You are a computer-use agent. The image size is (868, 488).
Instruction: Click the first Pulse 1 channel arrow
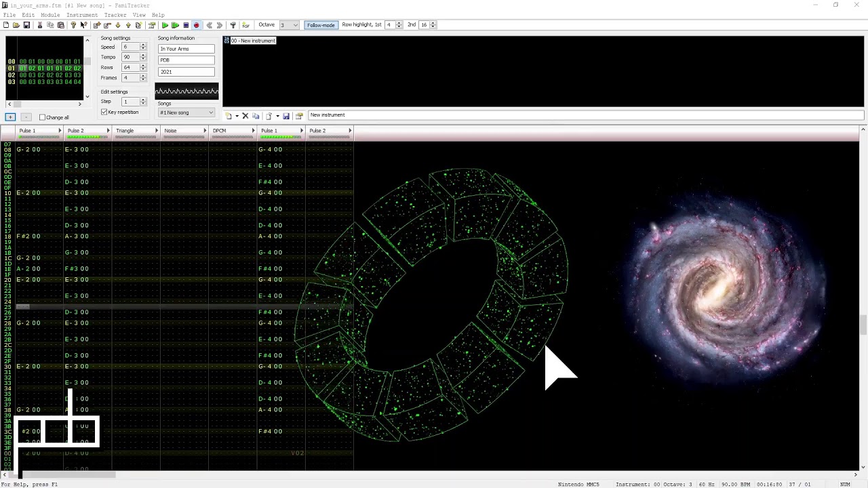pos(60,131)
